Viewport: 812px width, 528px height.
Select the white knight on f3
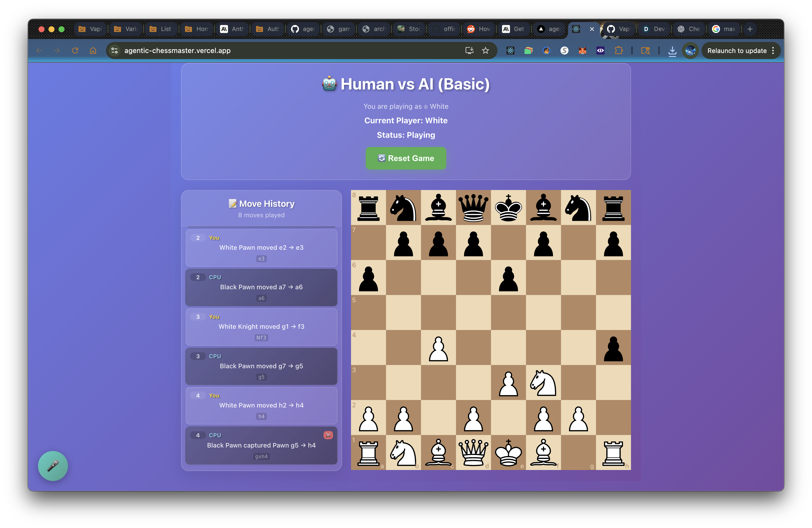coord(543,383)
